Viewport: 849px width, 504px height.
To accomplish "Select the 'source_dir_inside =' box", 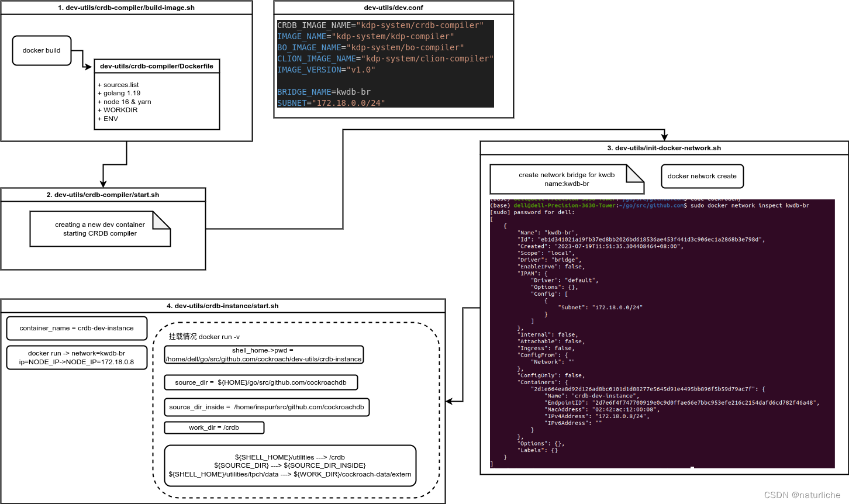I will (267, 407).
